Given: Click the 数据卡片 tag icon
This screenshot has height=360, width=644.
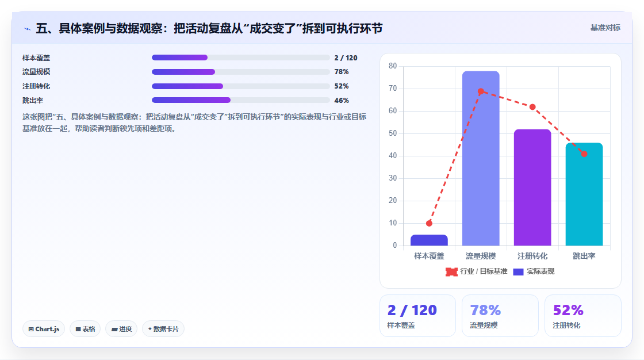Looking at the screenshot, I should (150, 329).
